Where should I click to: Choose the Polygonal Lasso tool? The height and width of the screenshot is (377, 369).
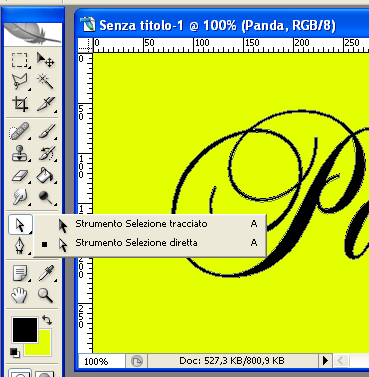20,82
